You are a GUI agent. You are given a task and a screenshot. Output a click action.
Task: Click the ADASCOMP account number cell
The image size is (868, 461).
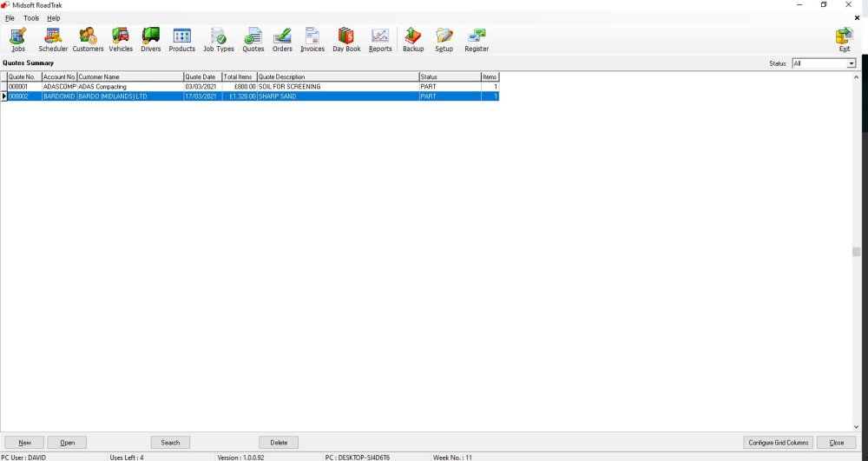click(x=59, y=87)
